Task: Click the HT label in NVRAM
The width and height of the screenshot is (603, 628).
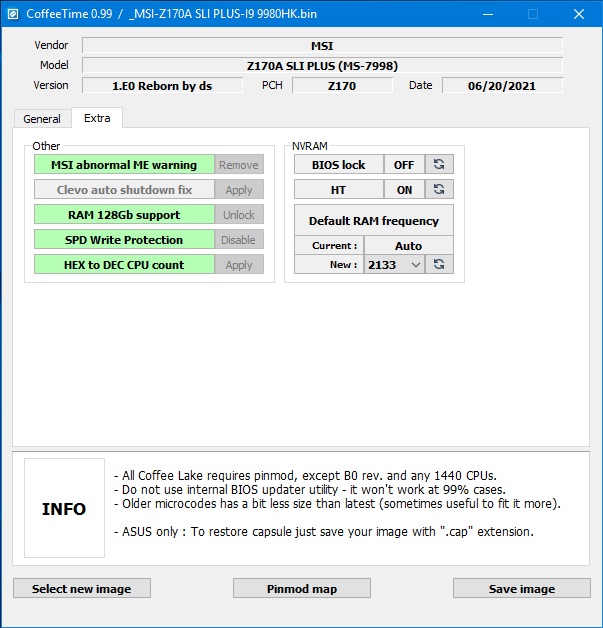Action: pos(339,189)
